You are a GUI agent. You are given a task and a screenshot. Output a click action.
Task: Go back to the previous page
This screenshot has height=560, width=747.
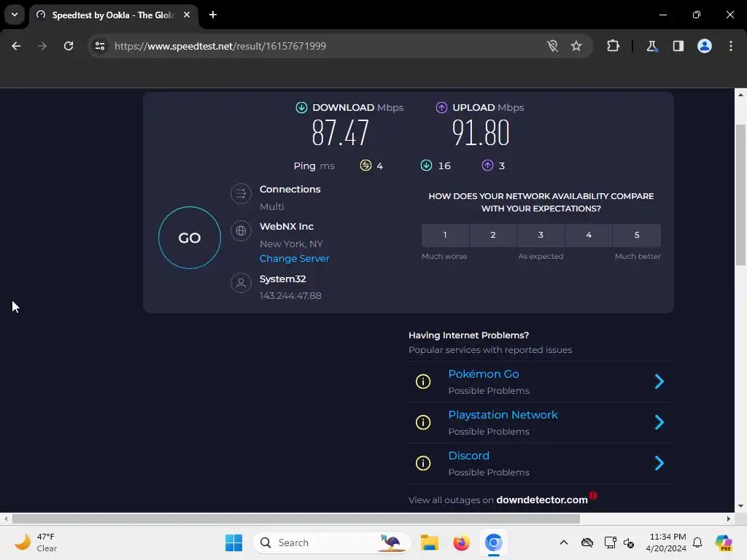pos(16,46)
